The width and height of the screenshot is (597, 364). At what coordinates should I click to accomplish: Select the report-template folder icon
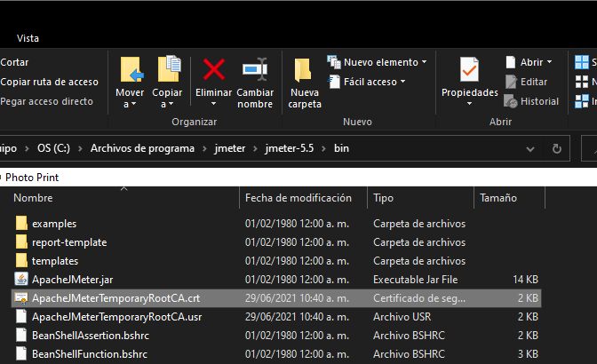click(21, 241)
